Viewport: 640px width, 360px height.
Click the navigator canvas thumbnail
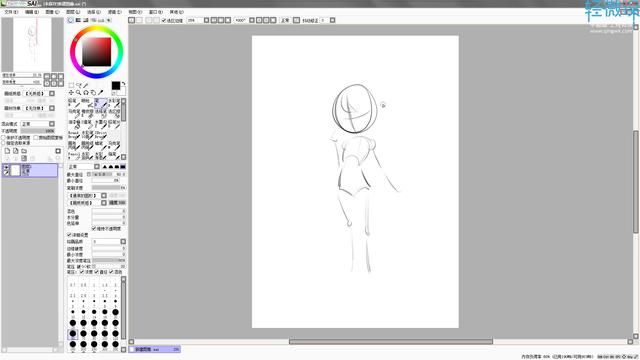(32, 44)
